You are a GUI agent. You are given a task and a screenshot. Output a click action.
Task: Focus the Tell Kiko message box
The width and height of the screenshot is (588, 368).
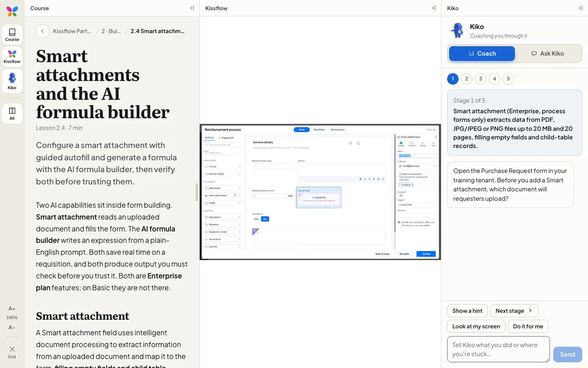tap(498, 349)
